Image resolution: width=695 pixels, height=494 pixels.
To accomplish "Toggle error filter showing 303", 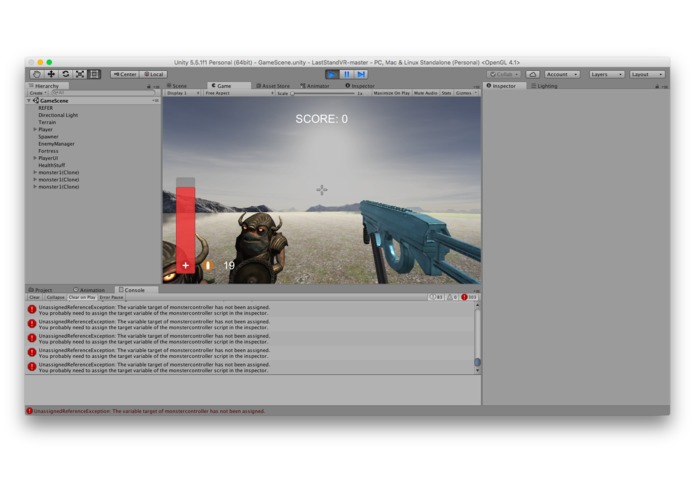I will tap(469, 297).
